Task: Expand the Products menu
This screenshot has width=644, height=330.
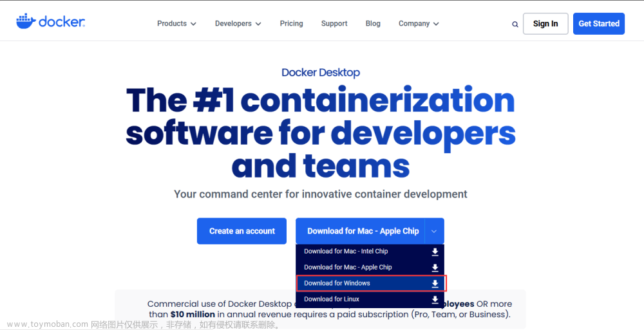Action: [x=176, y=23]
